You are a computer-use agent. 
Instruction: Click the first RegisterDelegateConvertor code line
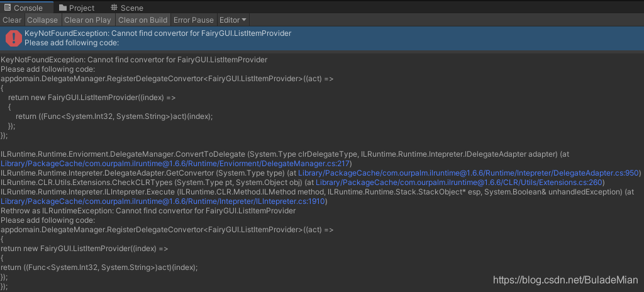click(167, 79)
